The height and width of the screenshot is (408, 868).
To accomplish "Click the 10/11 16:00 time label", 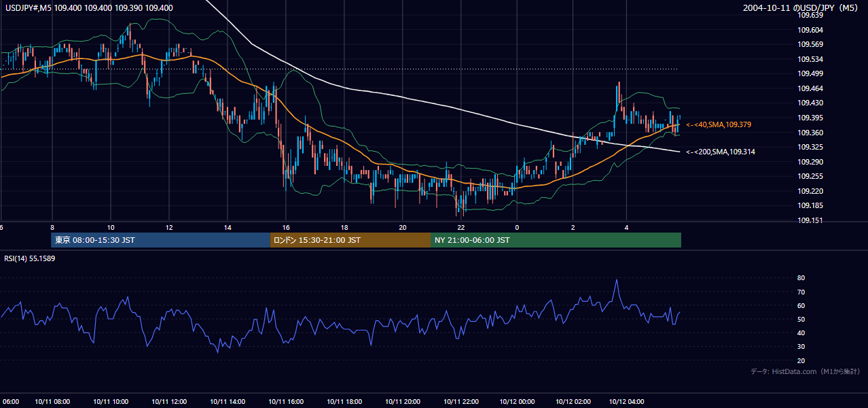I will pos(286,401).
